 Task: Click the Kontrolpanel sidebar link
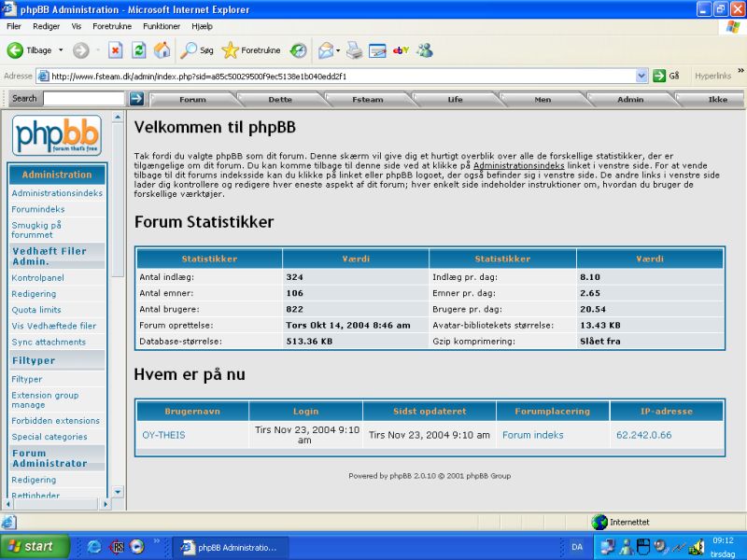click(37, 278)
